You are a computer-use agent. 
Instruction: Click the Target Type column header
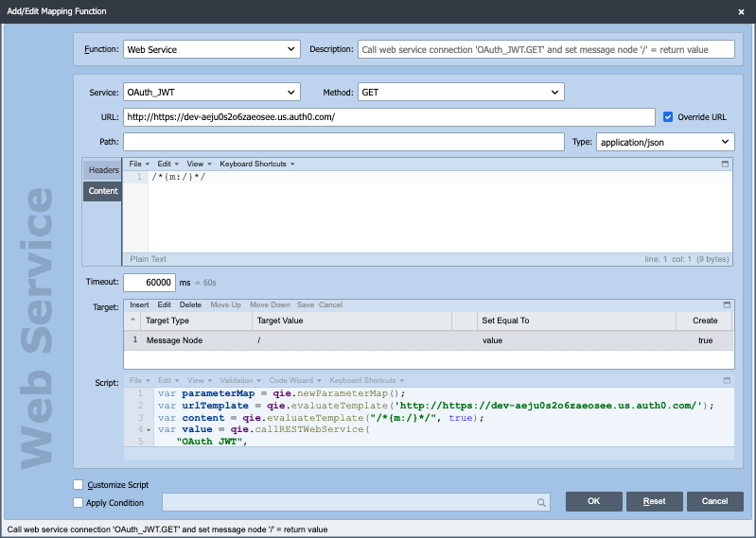(196, 321)
